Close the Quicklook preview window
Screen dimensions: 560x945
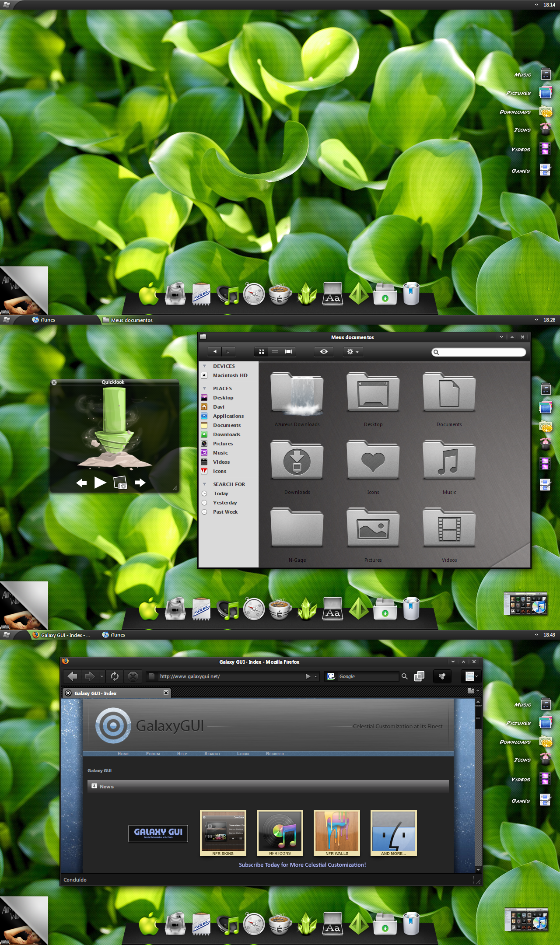54,382
